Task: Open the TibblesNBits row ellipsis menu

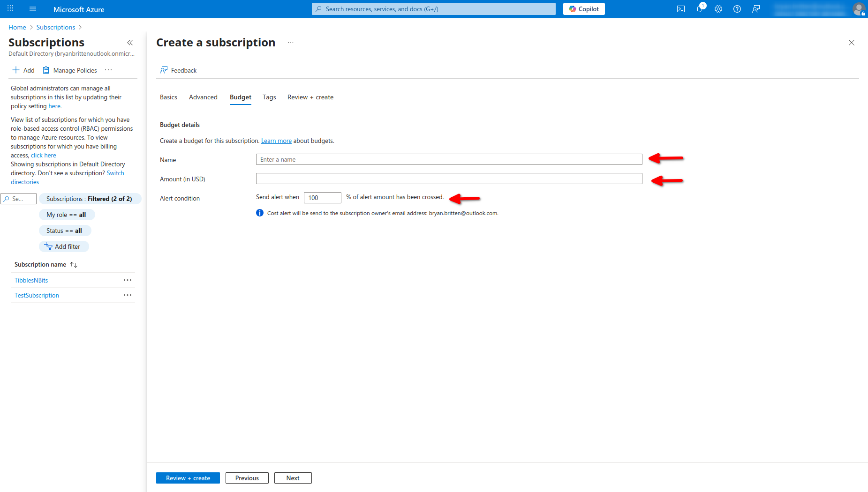Action: tap(128, 280)
